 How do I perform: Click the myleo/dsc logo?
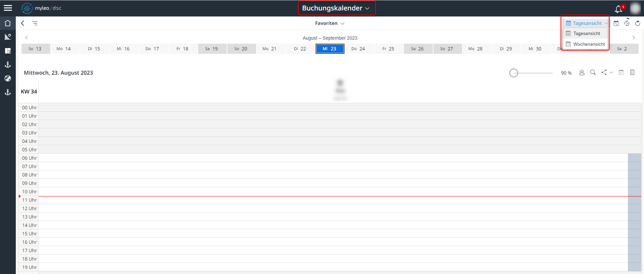(42, 8)
